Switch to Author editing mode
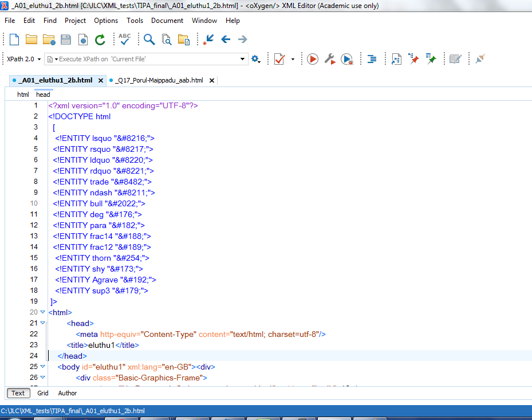Image resolution: width=532 pixels, height=420 pixels. pyautogui.click(x=68, y=393)
